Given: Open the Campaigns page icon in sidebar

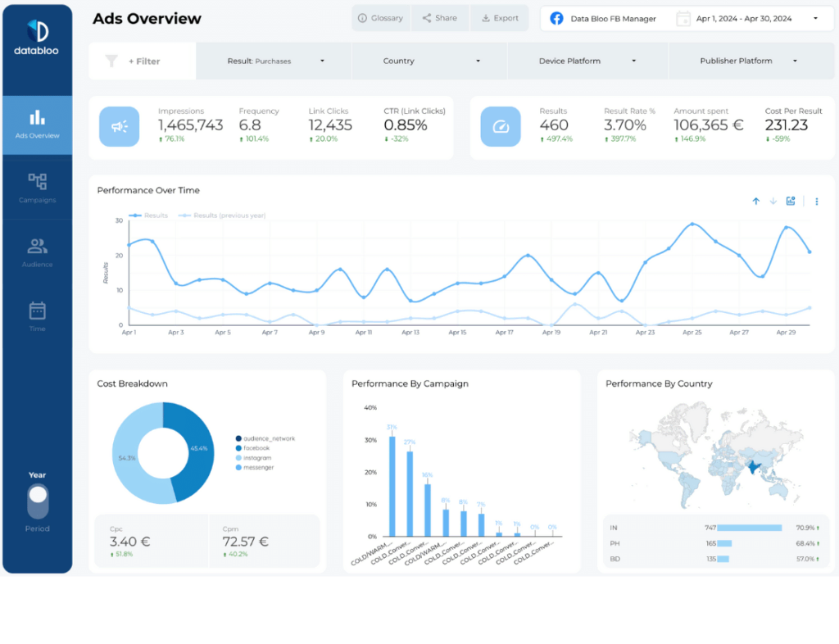Looking at the screenshot, I should [38, 182].
